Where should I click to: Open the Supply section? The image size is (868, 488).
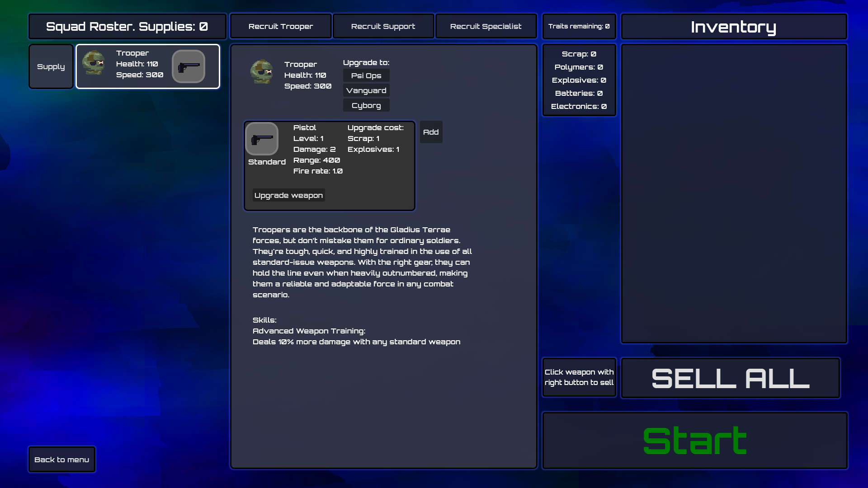[x=51, y=66]
